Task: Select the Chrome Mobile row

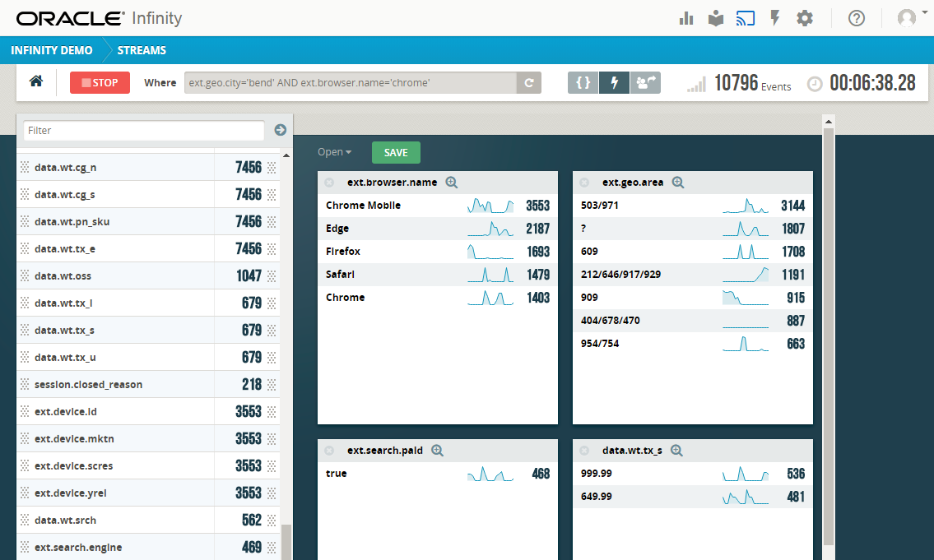Action: [438, 206]
